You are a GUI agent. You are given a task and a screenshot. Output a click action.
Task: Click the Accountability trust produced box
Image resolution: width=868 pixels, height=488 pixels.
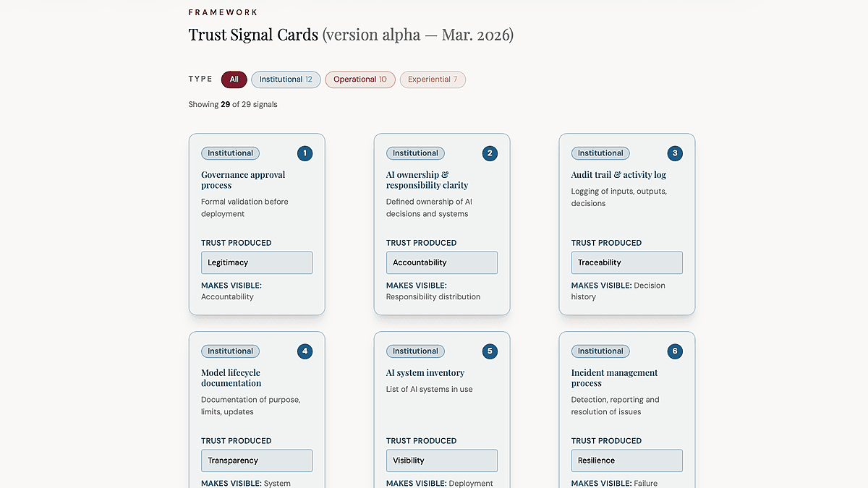(442, 262)
